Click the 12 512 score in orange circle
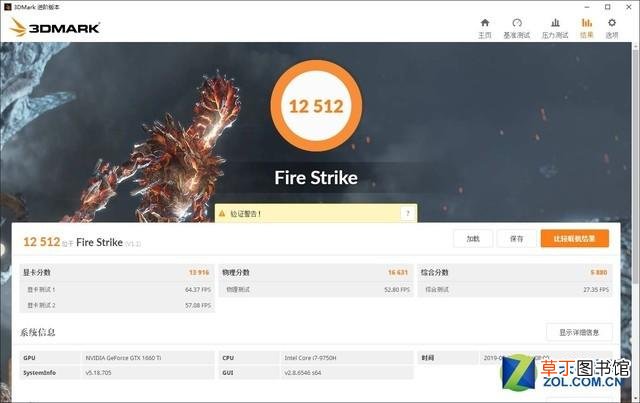640x403 pixels. point(316,106)
